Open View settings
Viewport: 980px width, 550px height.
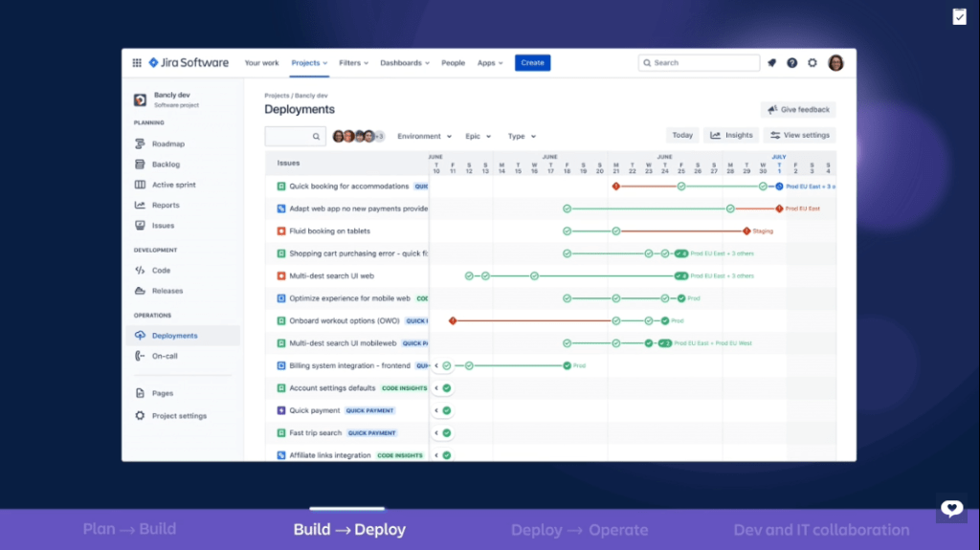799,136
